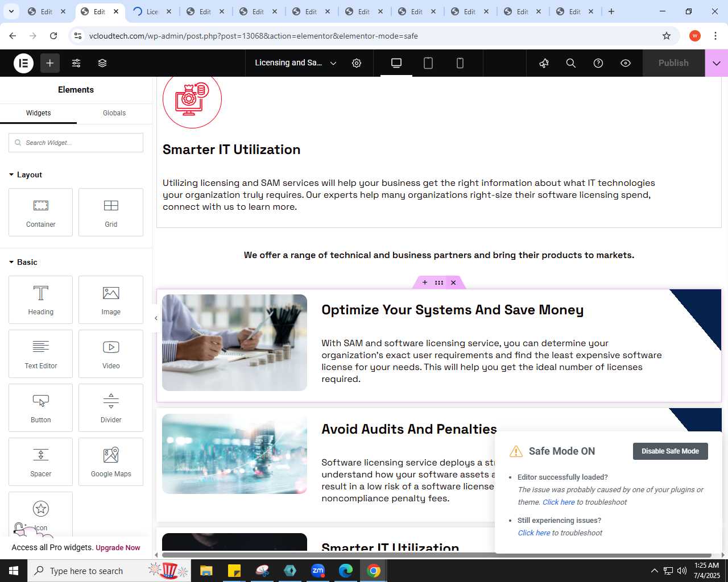Select the 'Optimize Your Systems And Save Money' heading
This screenshot has height=582, width=728.
click(x=453, y=310)
